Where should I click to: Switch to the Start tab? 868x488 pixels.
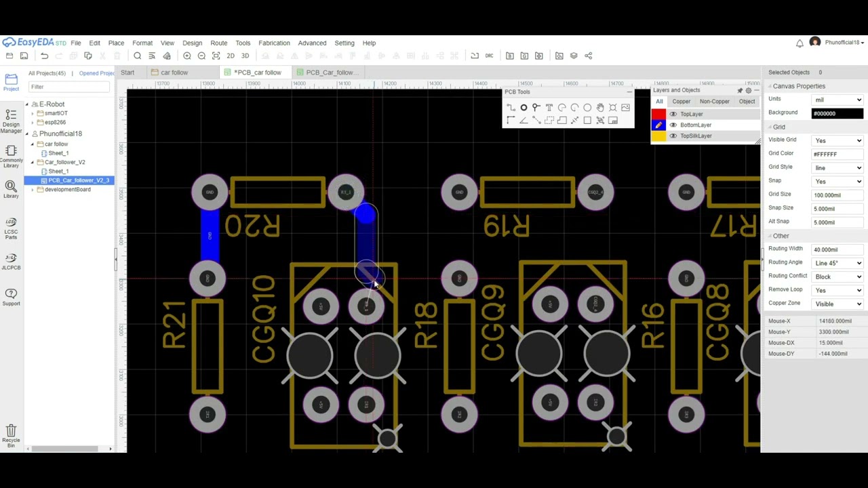pyautogui.click(x=127, y=73)
